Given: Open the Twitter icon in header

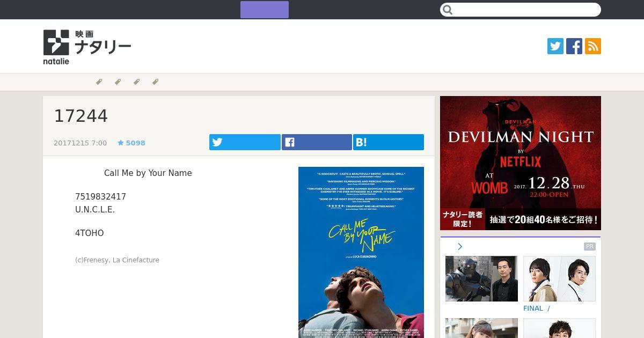Looking at the screenshot, I should pyautogui.click(x=555, y=46).
